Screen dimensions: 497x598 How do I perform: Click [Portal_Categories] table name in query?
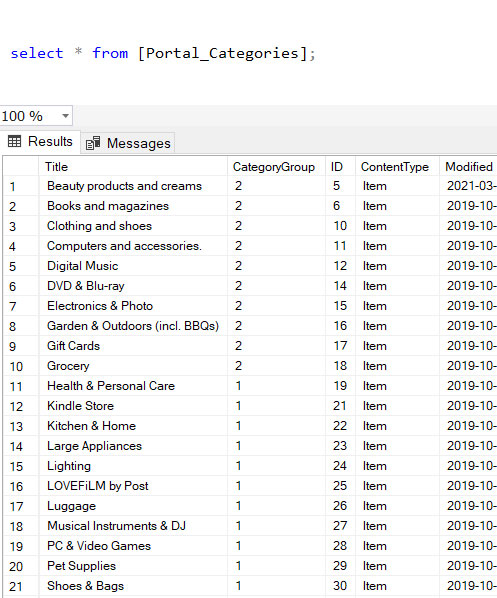click(223, 53)
